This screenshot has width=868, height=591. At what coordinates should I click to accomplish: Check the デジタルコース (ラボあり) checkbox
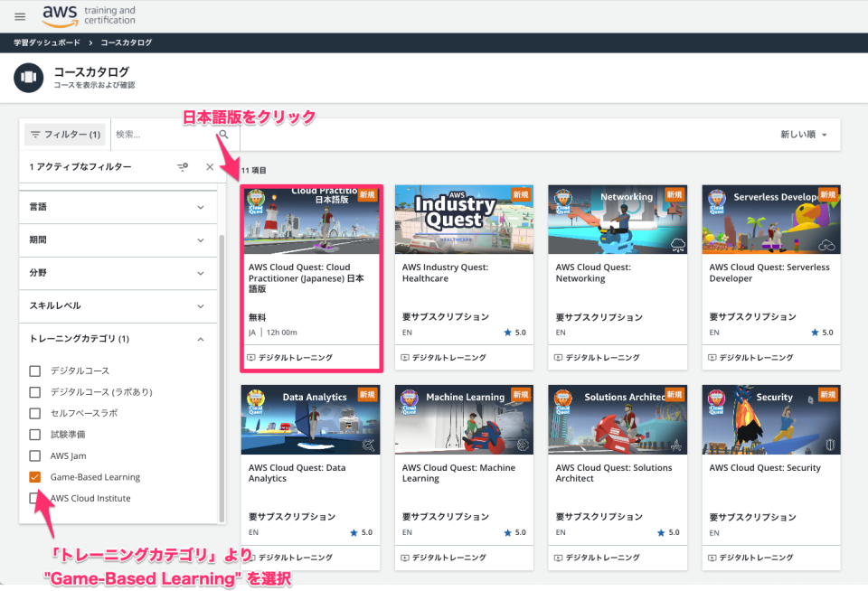point(35,392)
